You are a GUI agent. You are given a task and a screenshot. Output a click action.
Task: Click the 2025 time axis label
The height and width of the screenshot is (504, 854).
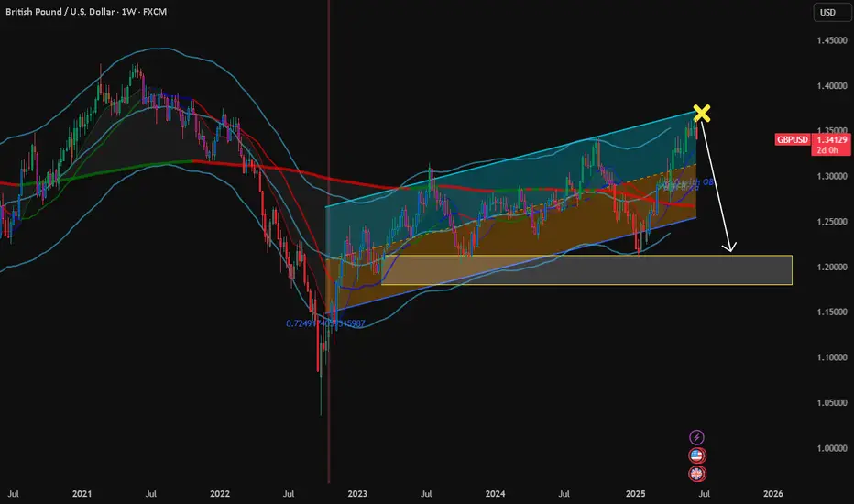636,494
